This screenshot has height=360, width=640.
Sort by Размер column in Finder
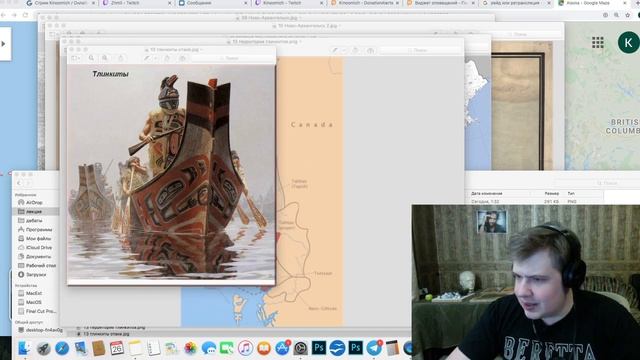point(551,193)
